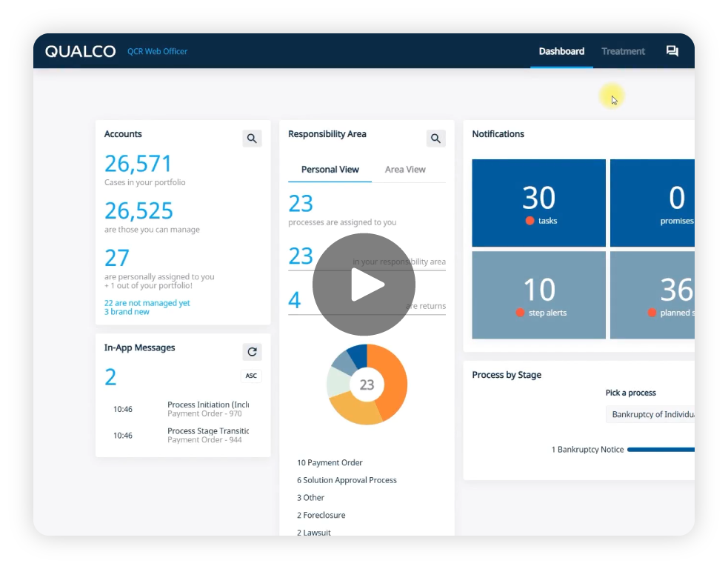The height and width of the screenshot is (569, 728).
Task: Switch to the Treatment tab
Action: click(x=623, y=51)
